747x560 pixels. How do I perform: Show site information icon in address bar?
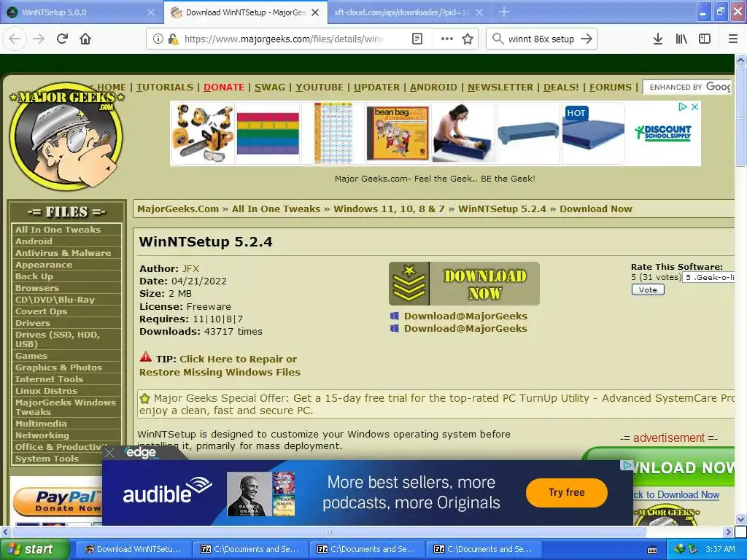[158, 39]
